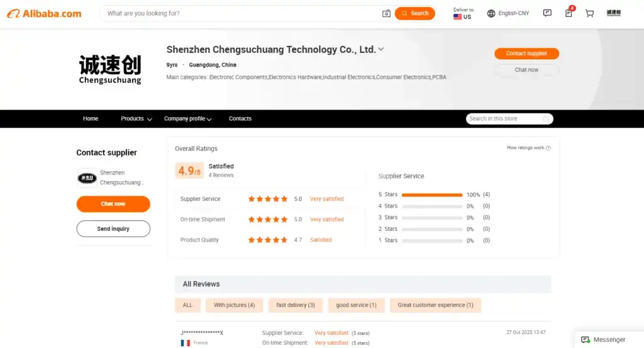Expand the Products menu

point(136,119)
